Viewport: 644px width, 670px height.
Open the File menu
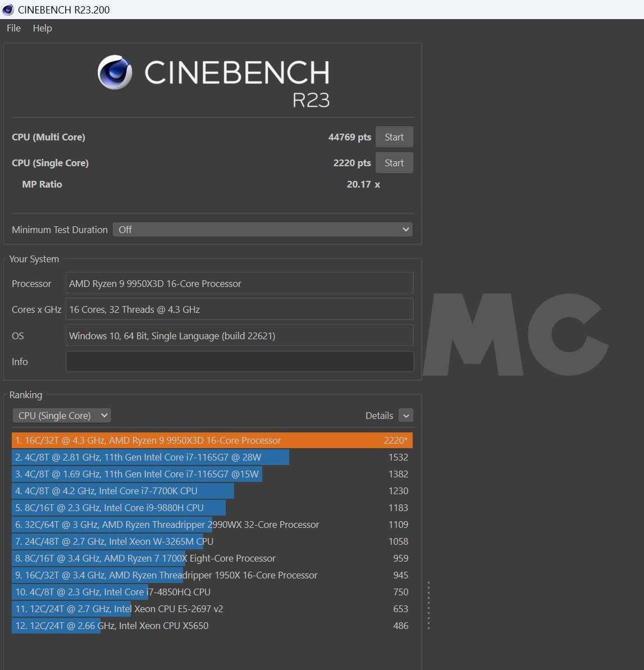coord(13,28)
